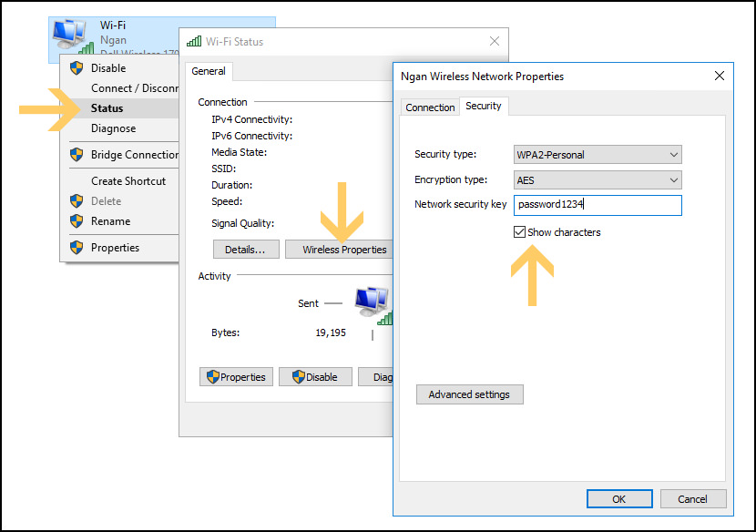Open Wireless Properties button

click(x=344, y=250)
